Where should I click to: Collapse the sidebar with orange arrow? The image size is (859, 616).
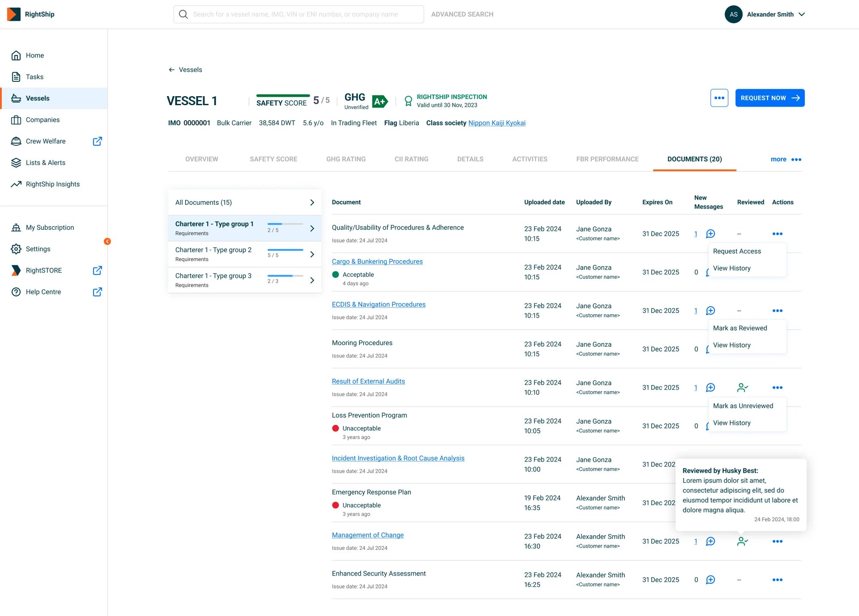107,241
